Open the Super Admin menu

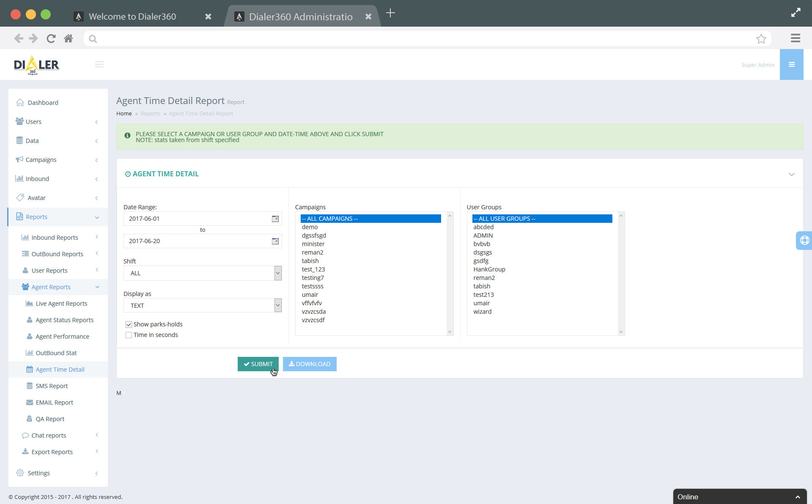(x=758, y=65)
